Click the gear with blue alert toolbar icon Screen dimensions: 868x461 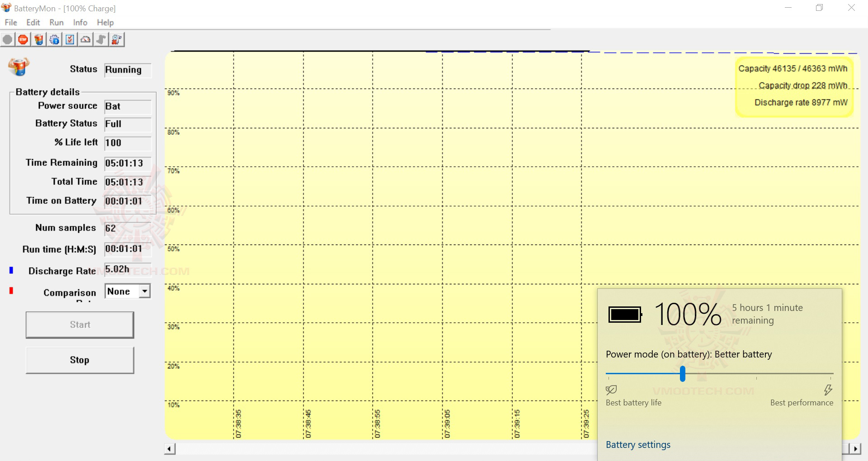point(55,40)
